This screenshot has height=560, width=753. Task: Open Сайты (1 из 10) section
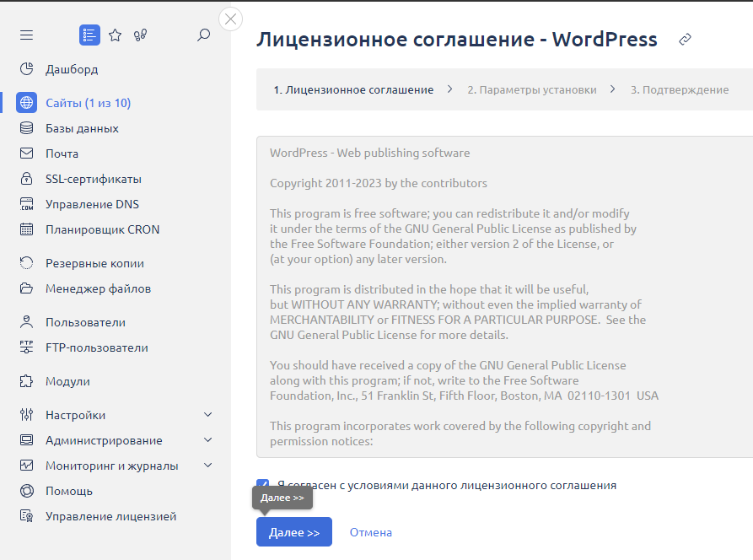(x=88, y=103)
